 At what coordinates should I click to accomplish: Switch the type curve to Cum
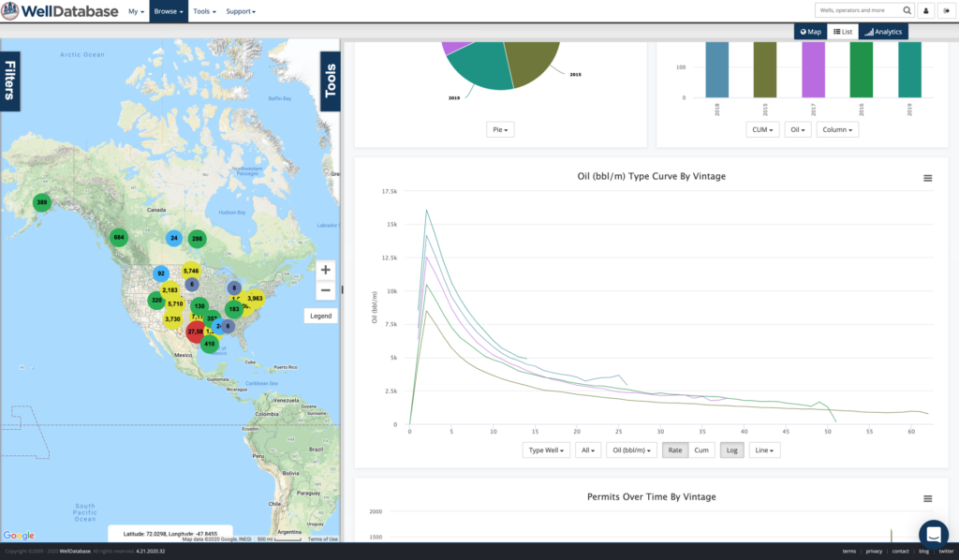[x=701, y=450]
